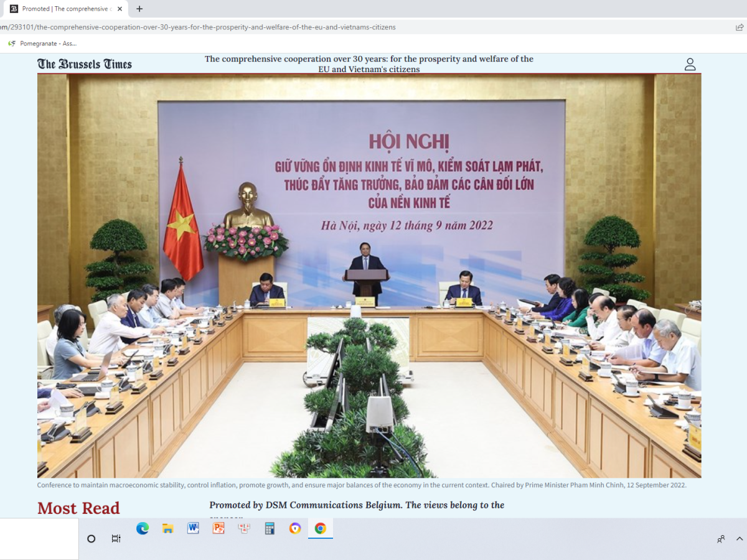Open the comprehensive cooperation headline link

369,63
